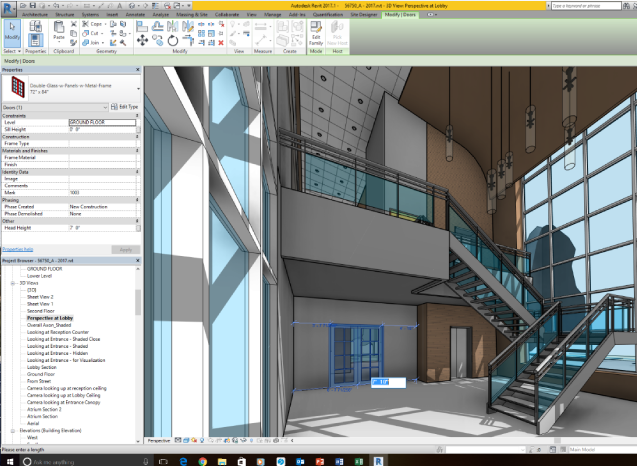This screenshot has height=466, width=637.
Task: Toggle the Properties palette ribbon icon
Action: pyautogui.click(x=35, y=40)
